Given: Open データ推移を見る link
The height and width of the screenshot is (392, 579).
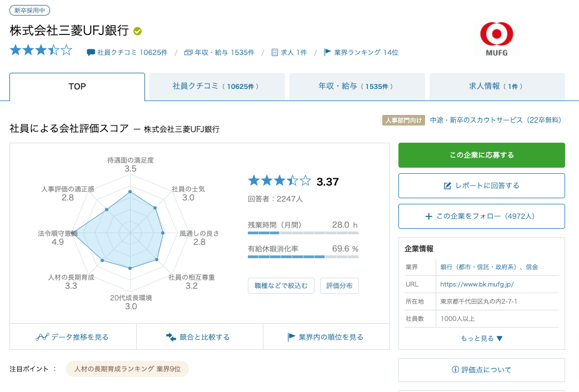Looking at the screenshot, I should click(x=73, y=336).
